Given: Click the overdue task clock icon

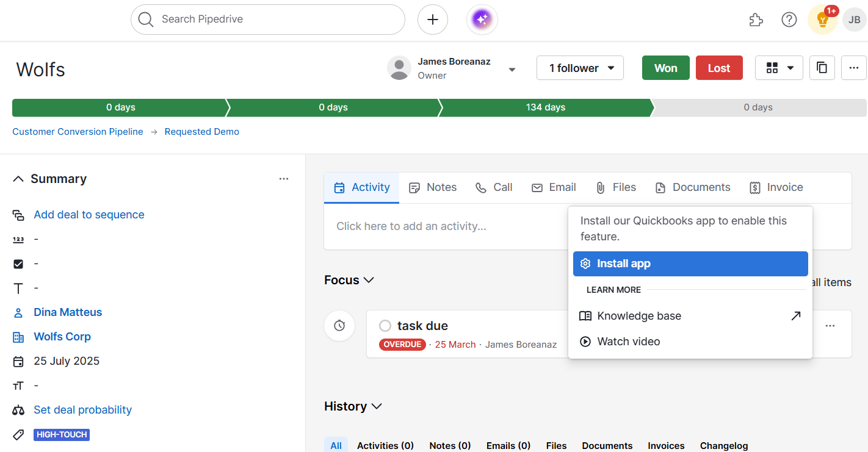Looking at the screenshot, I should tap(339, 325).
